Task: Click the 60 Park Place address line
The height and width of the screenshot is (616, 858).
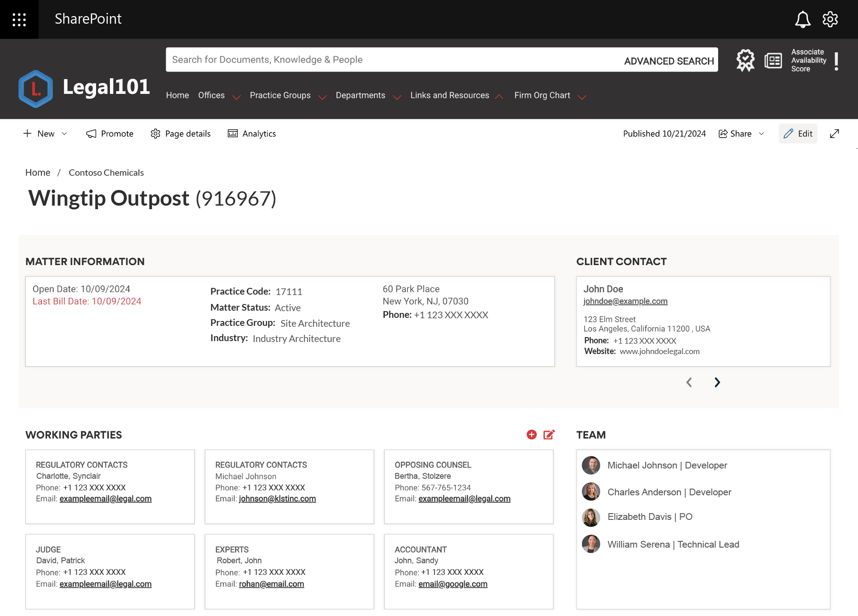Action: pyautogui.click(x=411, y=289)
